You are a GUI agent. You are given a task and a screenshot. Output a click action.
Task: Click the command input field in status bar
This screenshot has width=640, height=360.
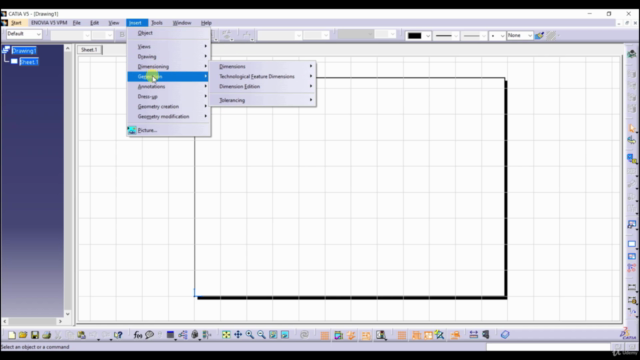click(x=548, y=347)
